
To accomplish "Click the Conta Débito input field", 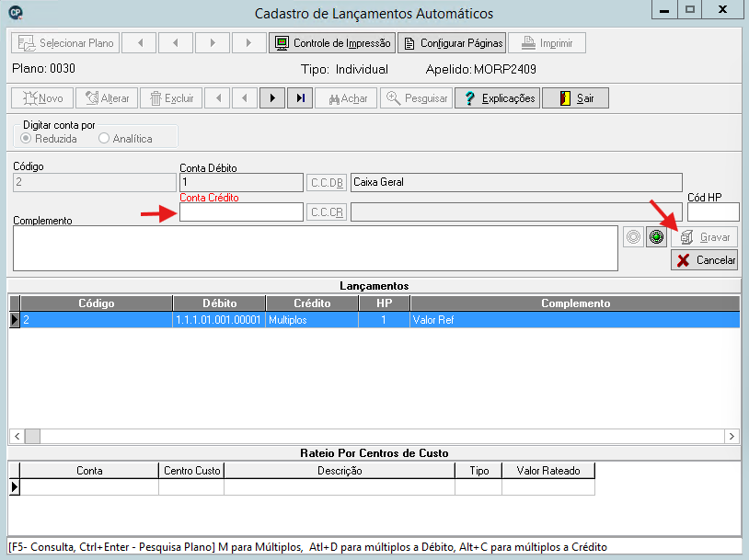I will 241,182.
